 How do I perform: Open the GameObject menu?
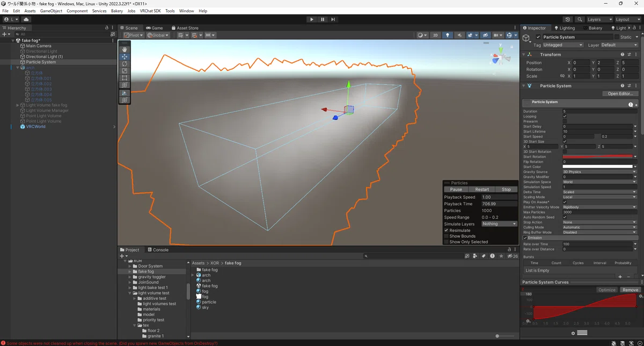click(51, 11)
